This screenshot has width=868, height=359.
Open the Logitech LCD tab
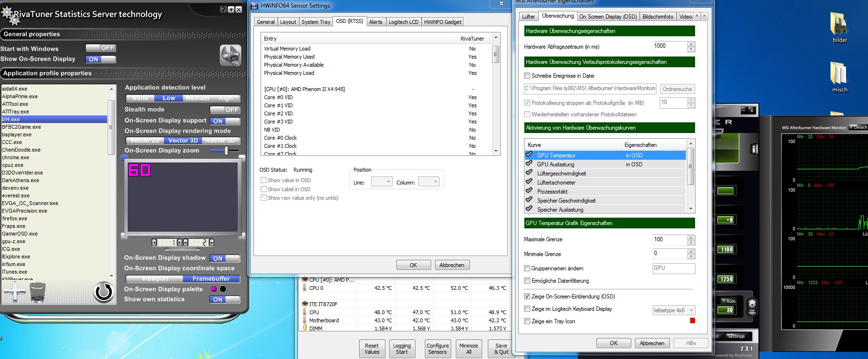coord(403,22)
